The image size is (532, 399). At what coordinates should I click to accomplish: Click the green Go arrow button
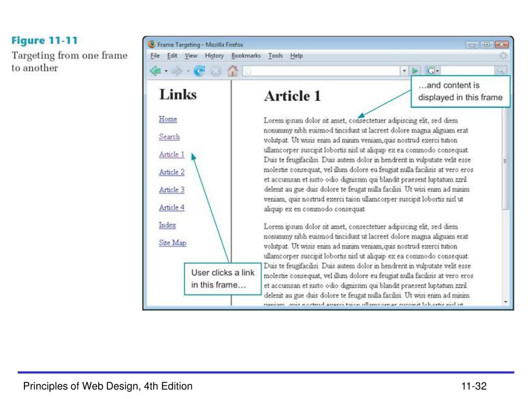(415, 71)
